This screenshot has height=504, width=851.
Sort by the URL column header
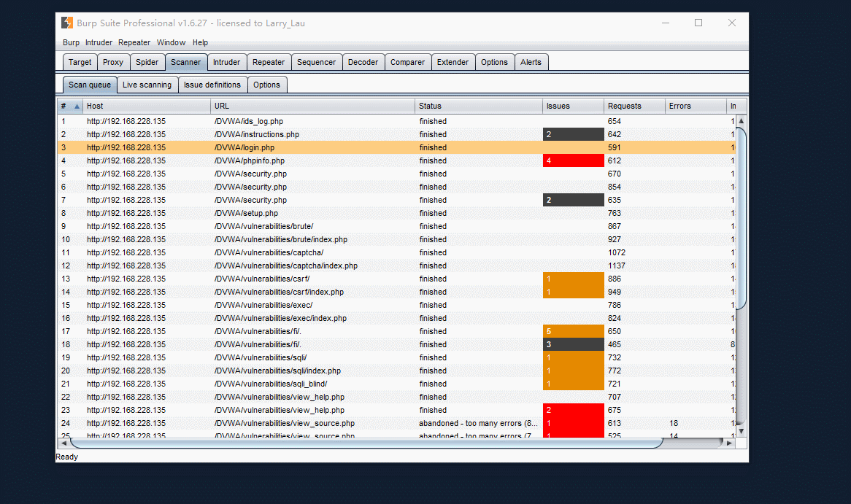312,106
